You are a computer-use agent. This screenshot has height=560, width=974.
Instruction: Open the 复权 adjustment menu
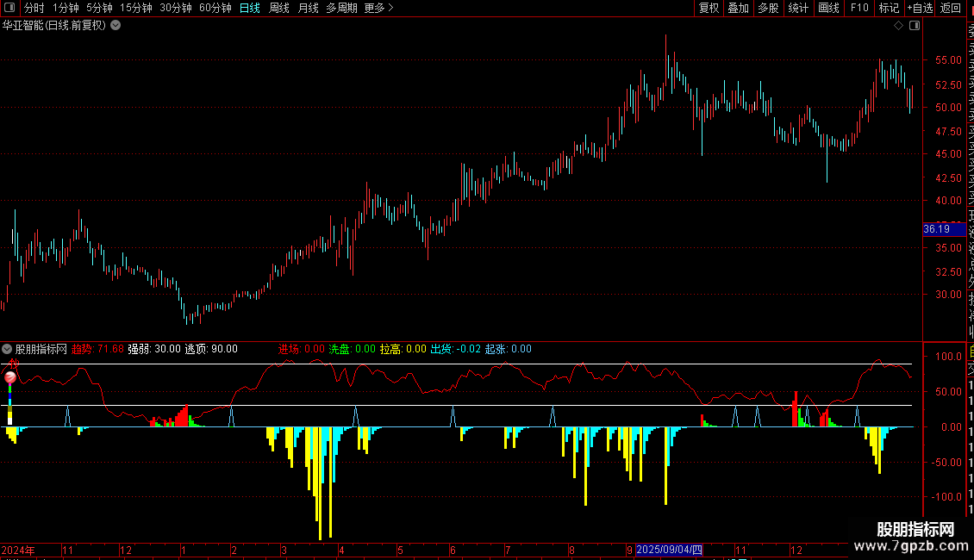click(x=709, y=8)
